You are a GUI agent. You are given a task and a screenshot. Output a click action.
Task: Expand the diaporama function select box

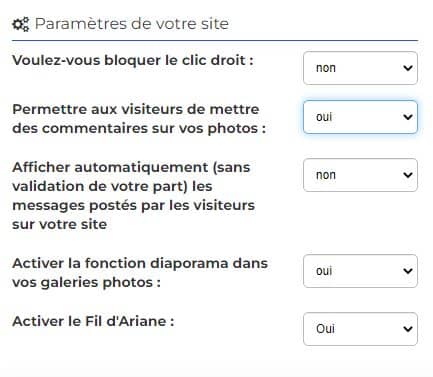[x=360, y=271]
